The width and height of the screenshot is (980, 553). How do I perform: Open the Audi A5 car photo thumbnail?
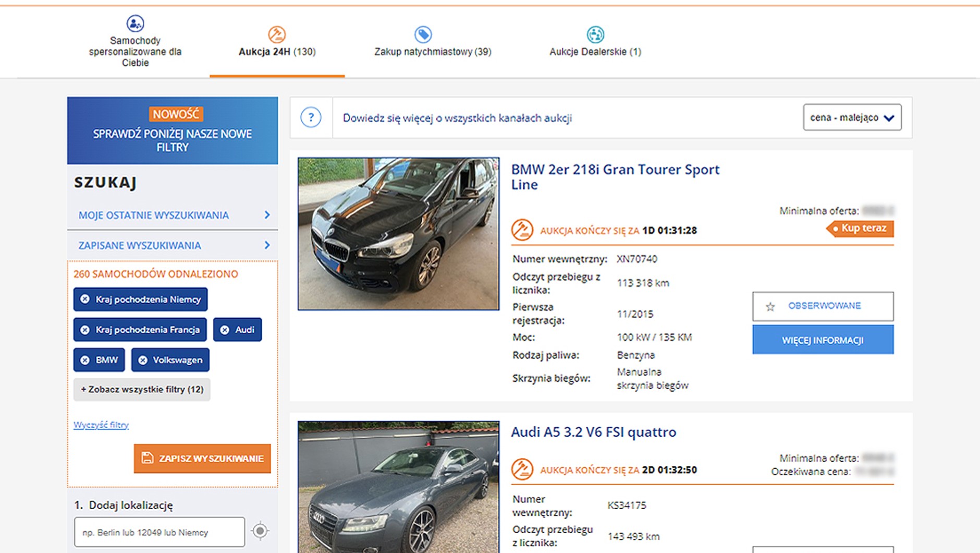(398, 487)
